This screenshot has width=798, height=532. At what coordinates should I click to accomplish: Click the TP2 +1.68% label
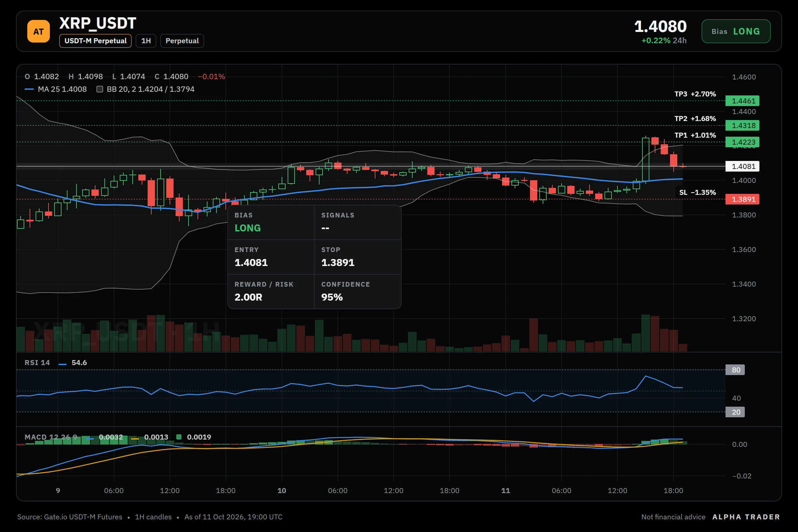tap(695, 119)
